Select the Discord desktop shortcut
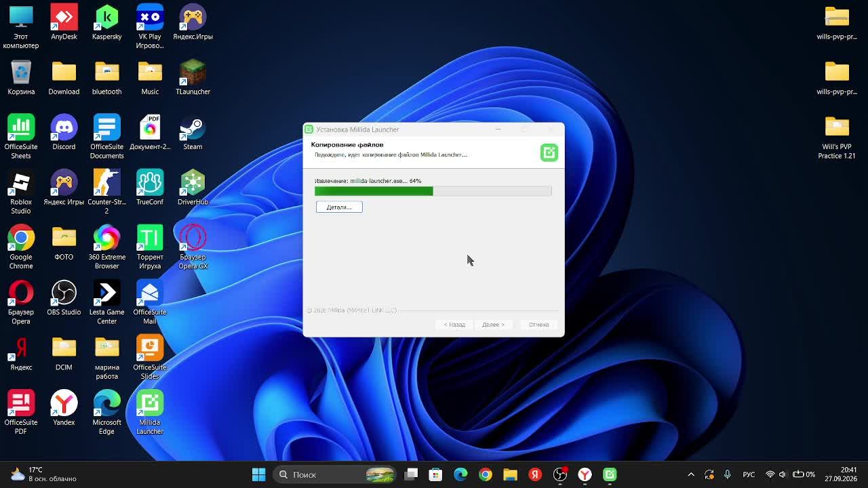Screen dimensions: 868x488 coord(64,133)
